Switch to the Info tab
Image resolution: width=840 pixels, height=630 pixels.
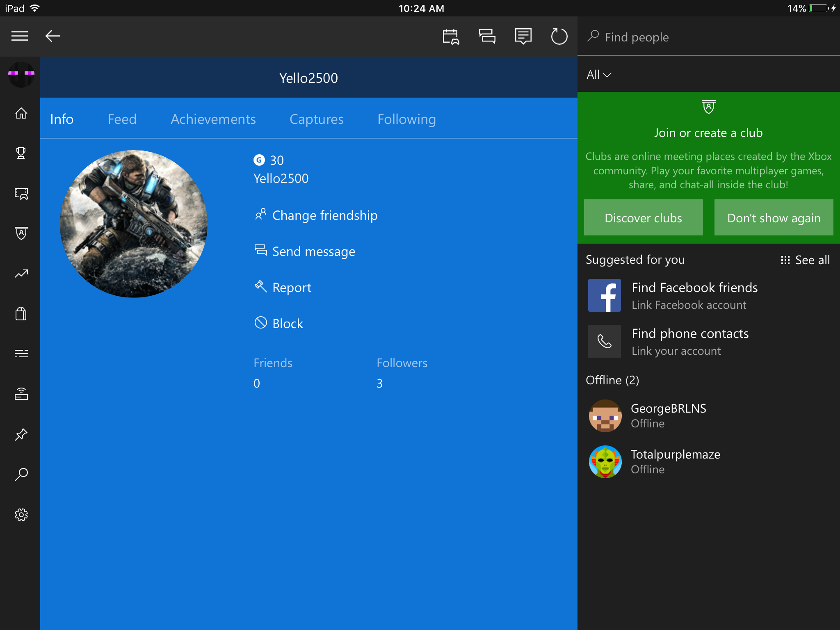point(62,119)
